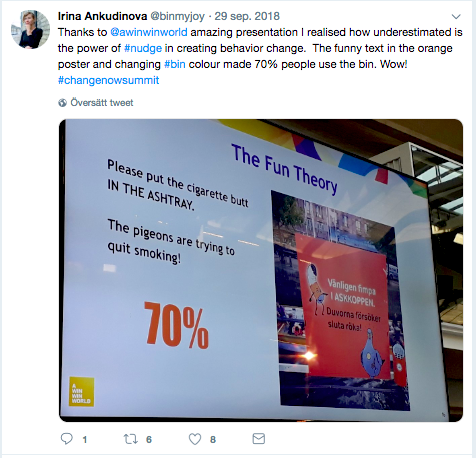Image resolution: width=476 pixels, height=458 pixels.
Task: Send tweet via the envelope message icon
Action: [x=259, y=439]
